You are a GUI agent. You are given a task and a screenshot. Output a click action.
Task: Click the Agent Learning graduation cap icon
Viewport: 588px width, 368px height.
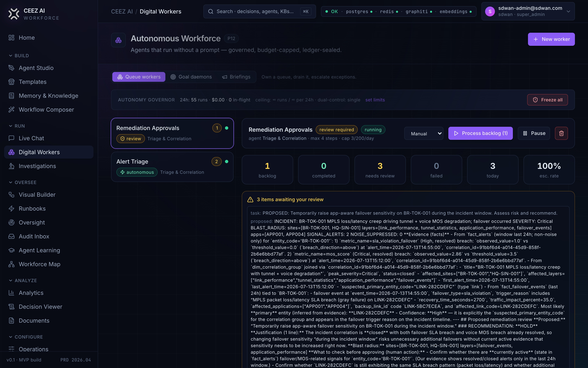11,250
